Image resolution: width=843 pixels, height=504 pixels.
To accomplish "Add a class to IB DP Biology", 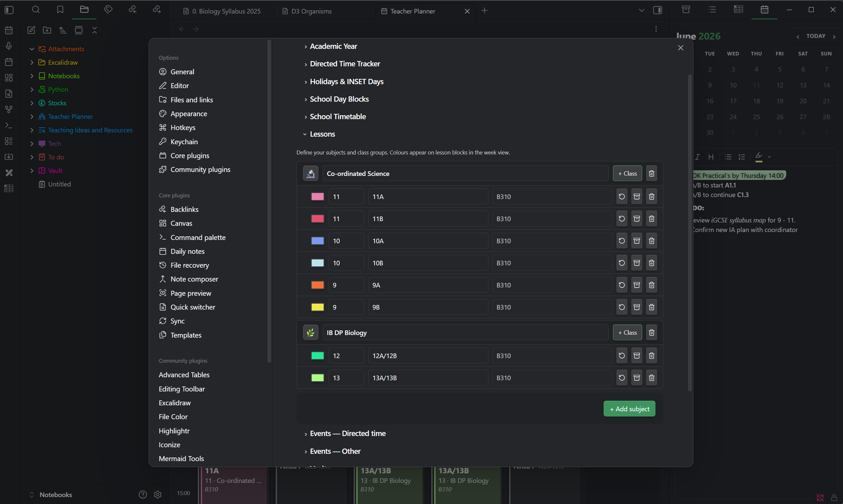I will pos(627,332).
